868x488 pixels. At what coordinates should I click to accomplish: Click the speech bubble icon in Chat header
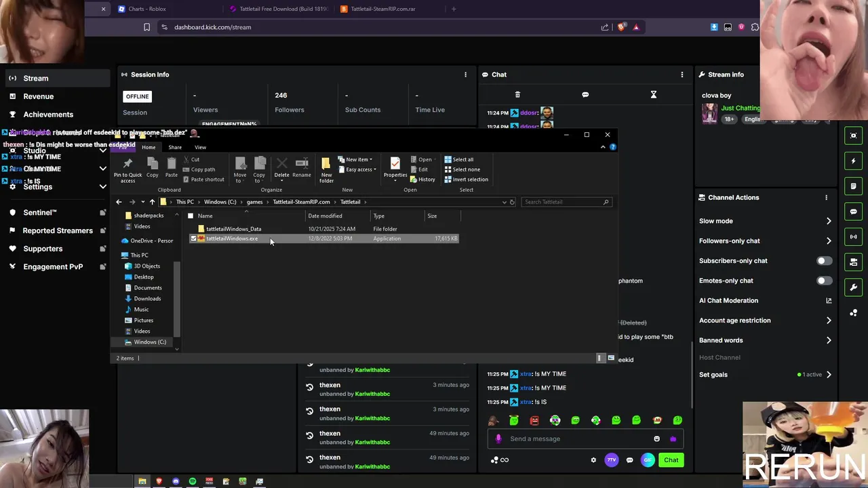click(585, 95)
